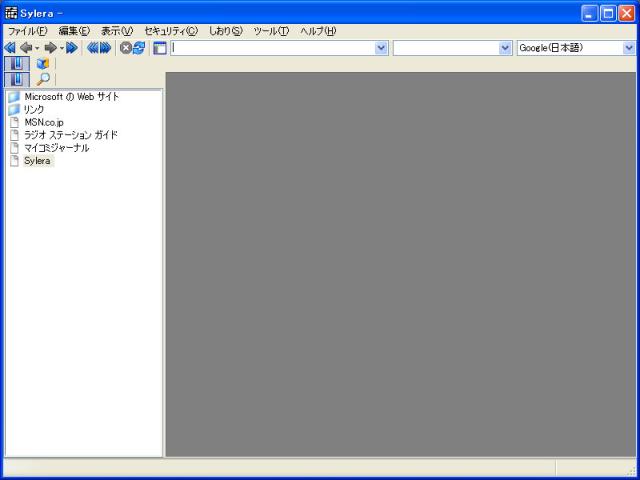Image resolution: width=640 pixels, height=480 pixels.
Task: Click the triple-right next tab icon
Action: pos(105,48)
